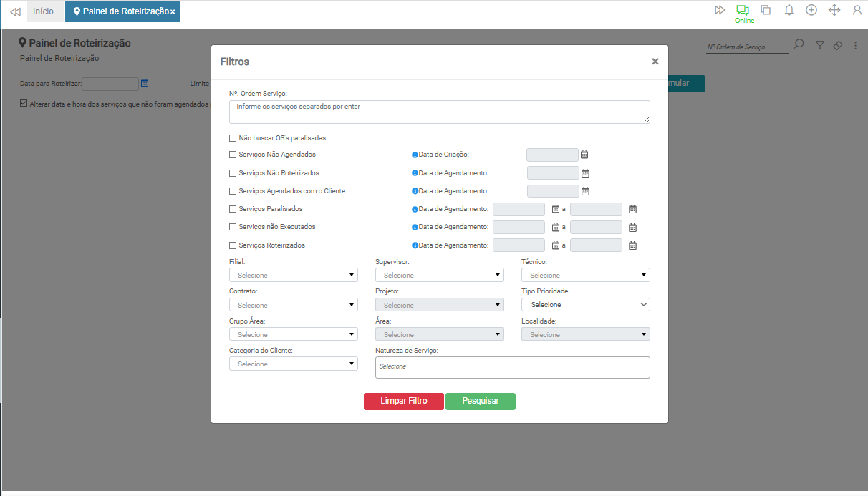Click the Limpar Filtro button
The width and height of the screenshot is (868, 496).
coord(403,401)
